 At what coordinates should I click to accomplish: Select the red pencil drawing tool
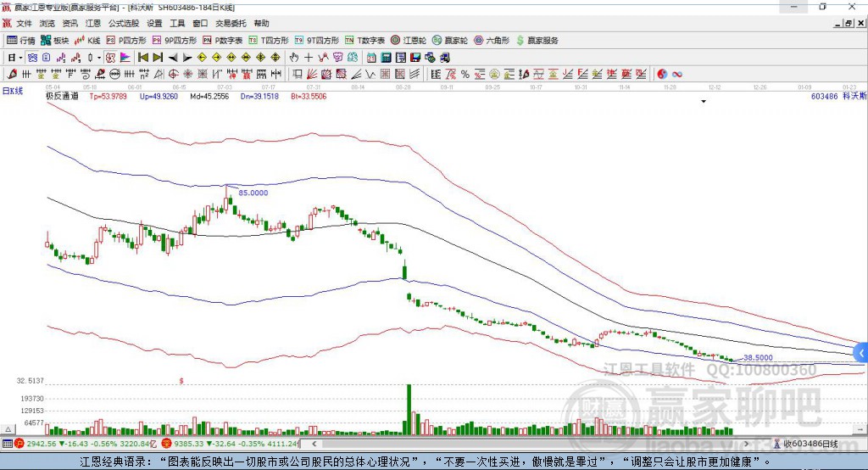[x=12, y=75]
